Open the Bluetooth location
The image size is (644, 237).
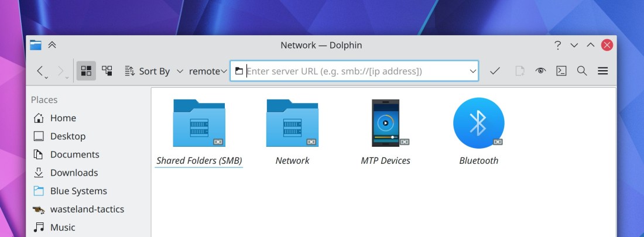[x=478, y=124]
